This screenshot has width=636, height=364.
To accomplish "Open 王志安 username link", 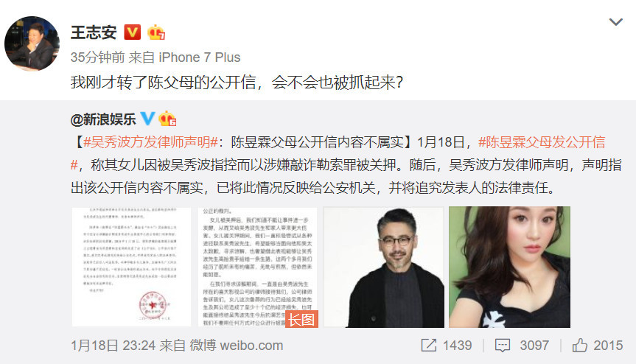I will (x=94, y=32).
